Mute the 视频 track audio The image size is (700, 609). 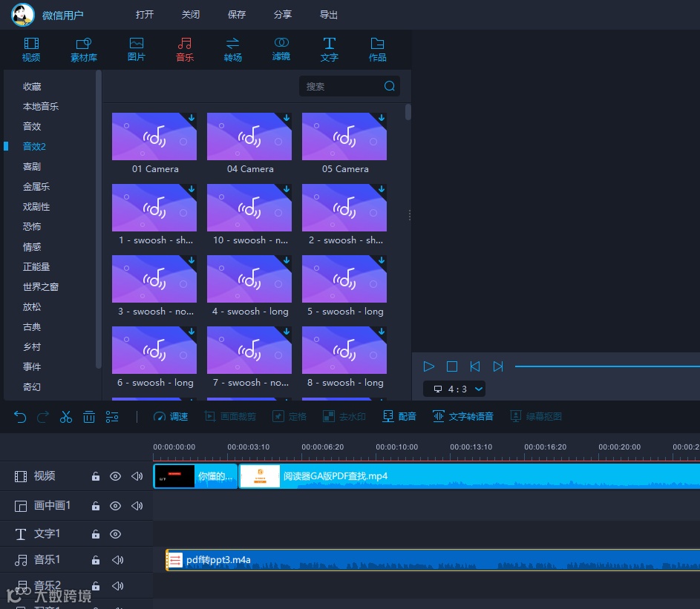(x=137, y=476)
